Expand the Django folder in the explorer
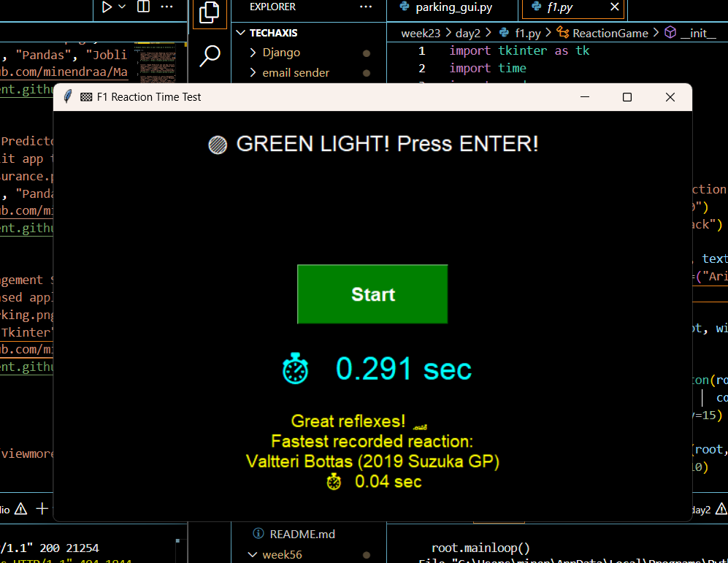Screen dimensions: 728x563 coord(252,53)
